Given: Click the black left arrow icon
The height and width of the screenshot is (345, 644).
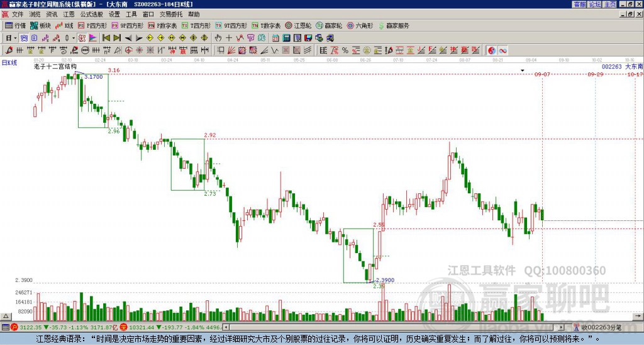Looking at the screenshot, I should pos(128,38).
